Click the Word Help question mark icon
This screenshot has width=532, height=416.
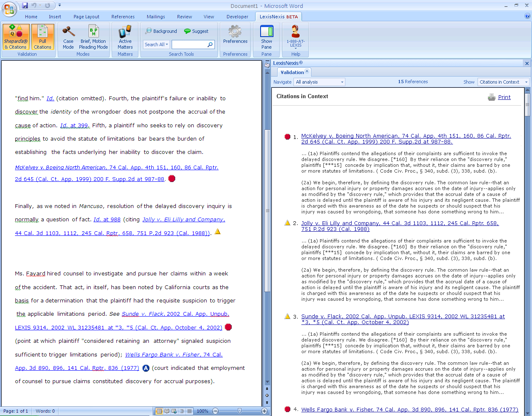point(527,16)
